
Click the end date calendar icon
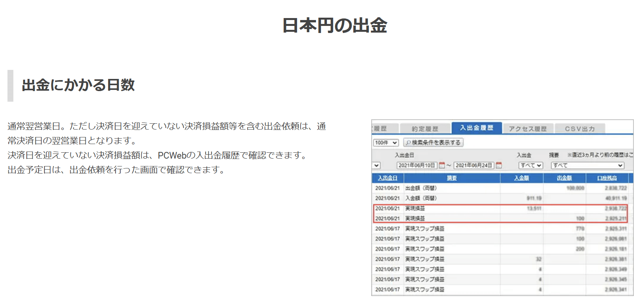pos(499,165)
